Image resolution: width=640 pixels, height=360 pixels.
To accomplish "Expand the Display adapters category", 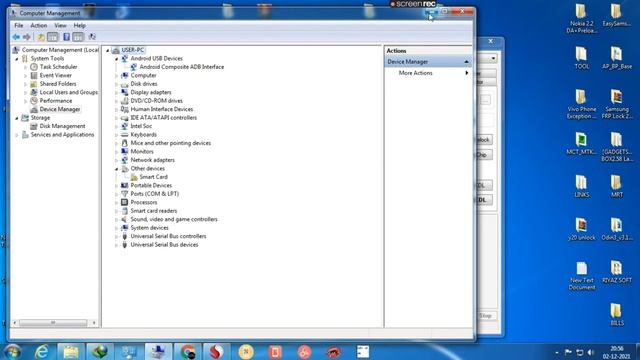I will [116, 93].
